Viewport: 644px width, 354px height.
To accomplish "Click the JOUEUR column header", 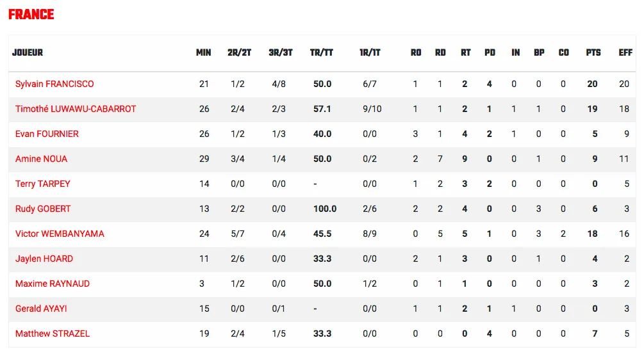I will tap(28, 53).
